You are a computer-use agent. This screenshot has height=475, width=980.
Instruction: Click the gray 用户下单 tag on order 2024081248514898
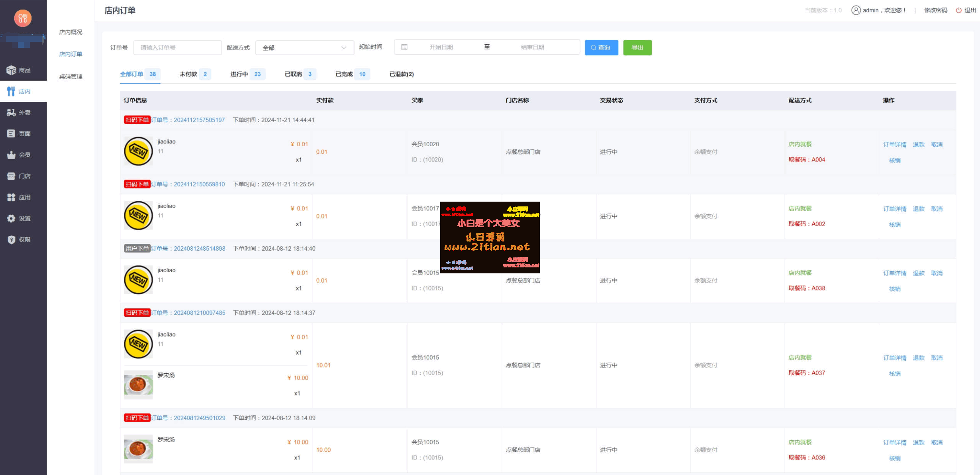pos(137,249)
